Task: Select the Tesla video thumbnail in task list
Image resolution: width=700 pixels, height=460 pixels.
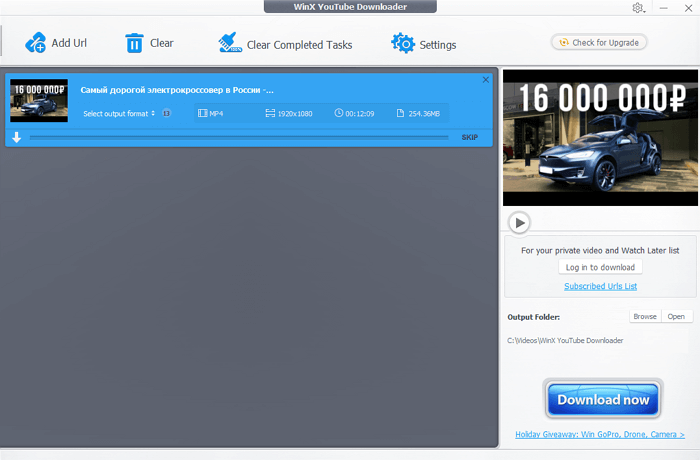Action: [39, 100]
